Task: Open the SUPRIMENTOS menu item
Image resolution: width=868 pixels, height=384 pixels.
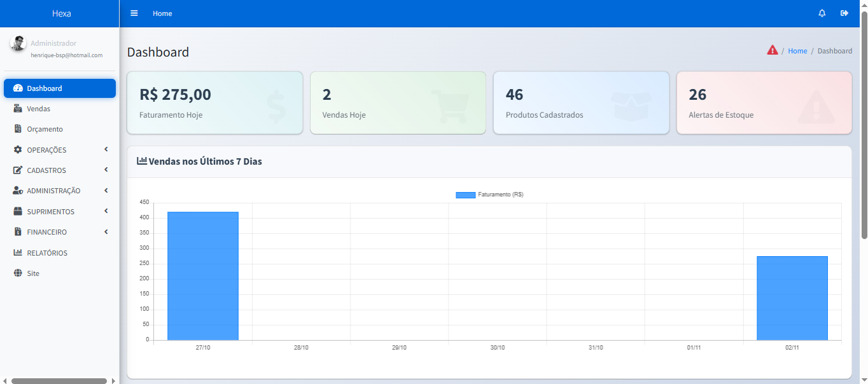Action: (x=50, y=212)
